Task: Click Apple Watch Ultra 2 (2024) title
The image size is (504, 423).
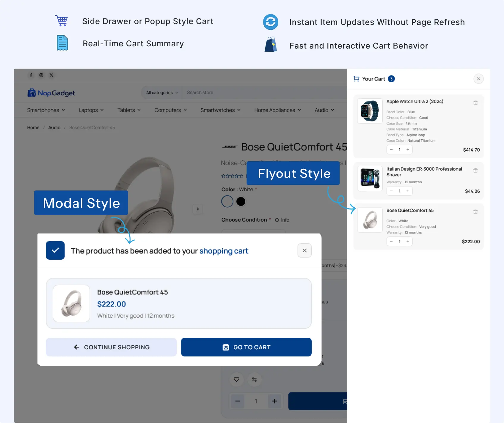Action: tap(415, 102)
